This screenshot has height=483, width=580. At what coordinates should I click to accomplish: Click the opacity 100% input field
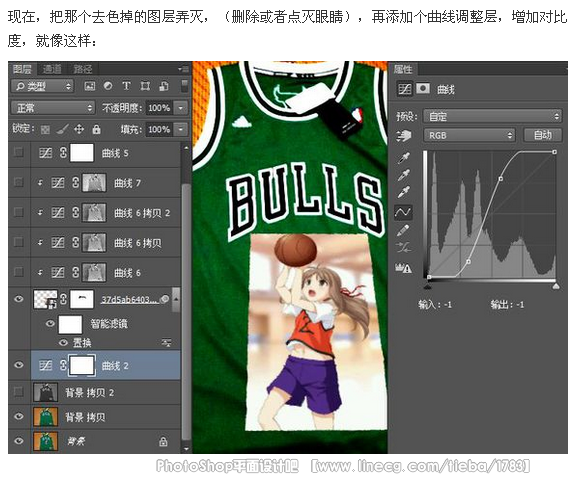tap(159, 108)
